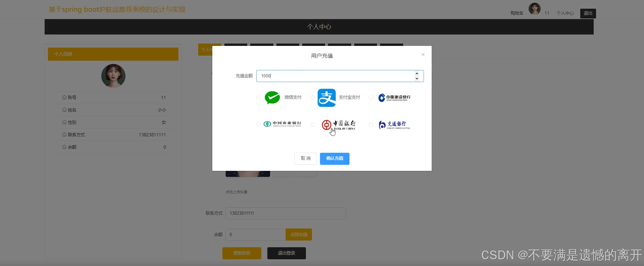The width and height of the screenshot is (644, 266).
Task: Select the WeChat Pay radio button
Action: [258, 97]
